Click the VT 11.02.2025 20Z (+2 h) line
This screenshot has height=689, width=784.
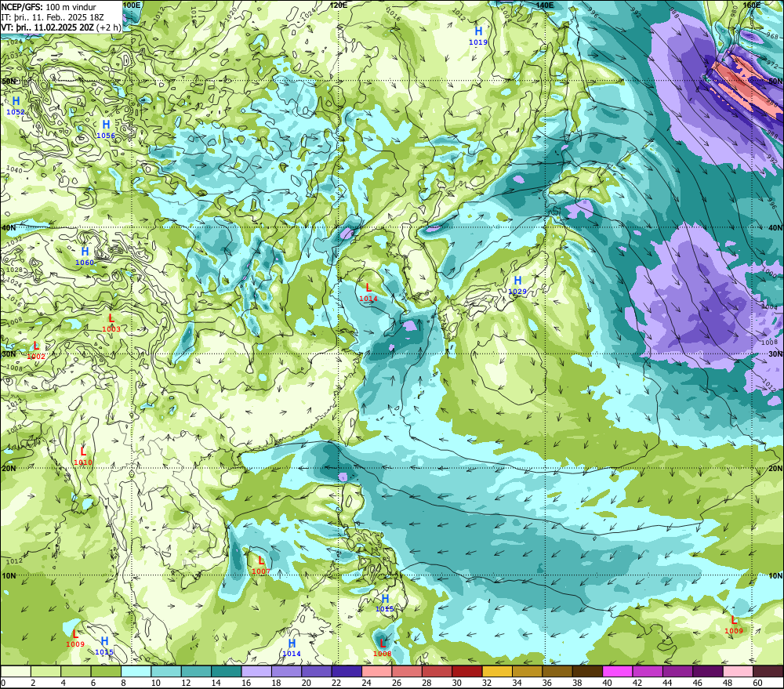[x=61, y=27]
